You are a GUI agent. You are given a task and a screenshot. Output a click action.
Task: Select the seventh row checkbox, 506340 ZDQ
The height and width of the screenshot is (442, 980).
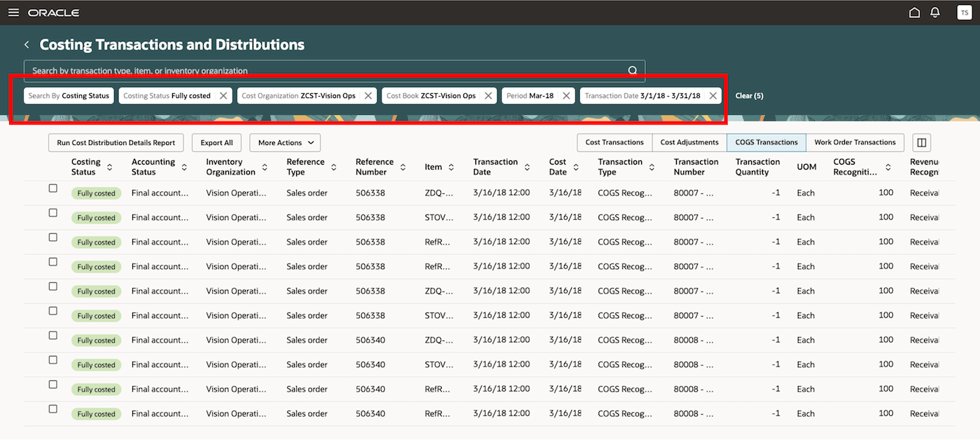click(52, 336)
